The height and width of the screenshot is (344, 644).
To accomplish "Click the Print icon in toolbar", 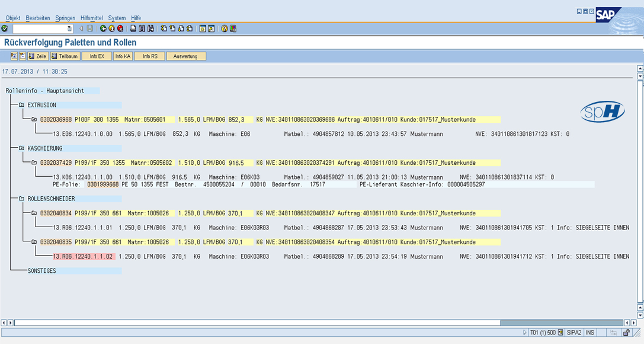I will [x=133, y=28].
